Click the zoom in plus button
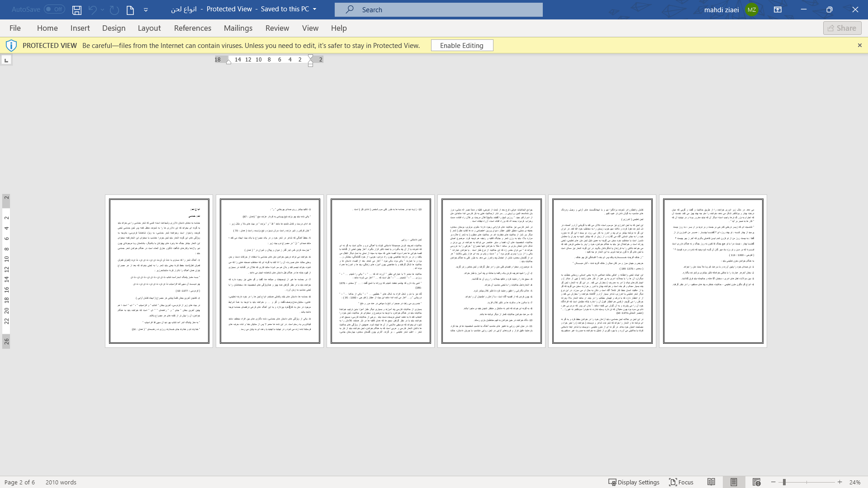Image resolution: width=868 pixels, height=488 pixels. click(840, 482)
